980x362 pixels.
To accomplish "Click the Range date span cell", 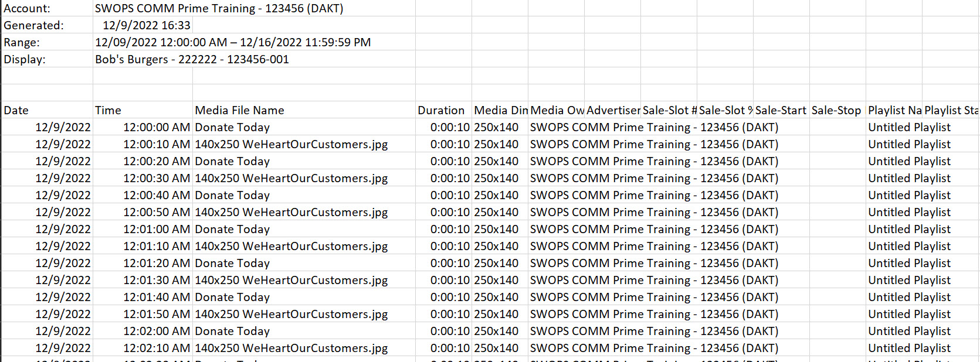I will (x=233, y=43).
